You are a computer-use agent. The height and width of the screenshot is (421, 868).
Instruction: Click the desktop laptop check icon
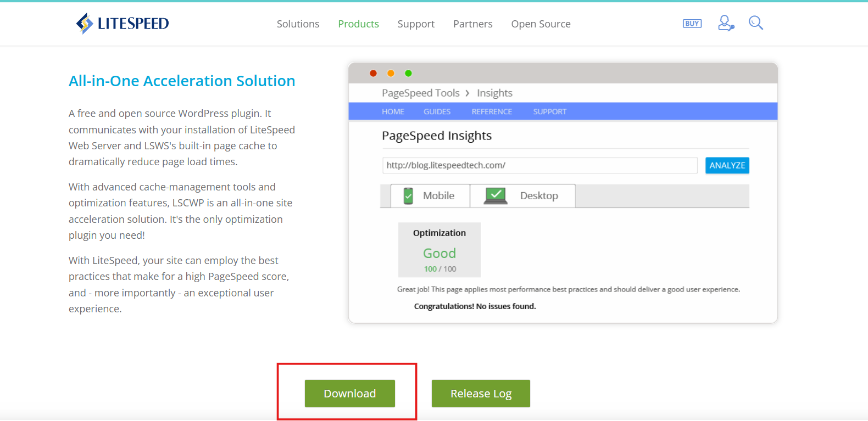(x=496, y=196)
